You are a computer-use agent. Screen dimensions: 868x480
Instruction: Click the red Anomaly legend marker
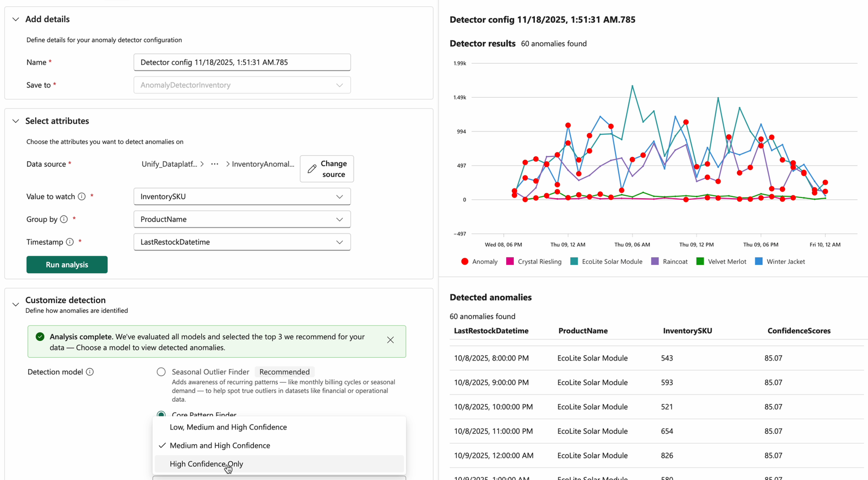[464, 262]
